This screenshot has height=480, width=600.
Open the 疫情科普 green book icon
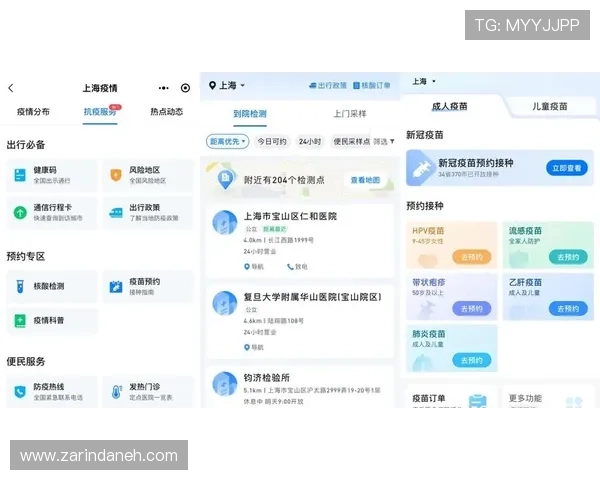pyautogui.click(x=20, y=321)
